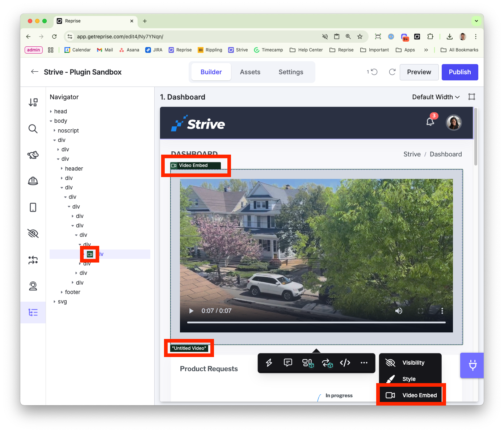Screen dimensions: 504x432
Task: Choose Video Embed from the popup menu
Action: (x=411, y=395)
